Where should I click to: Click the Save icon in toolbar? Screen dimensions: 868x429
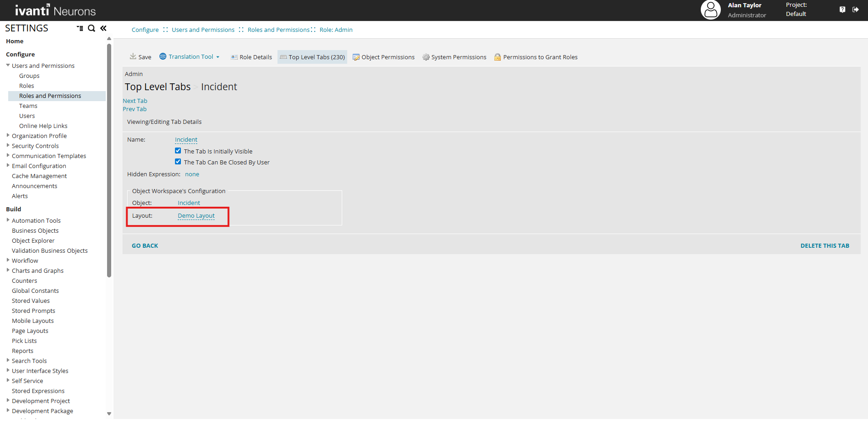tap(133, 56)
